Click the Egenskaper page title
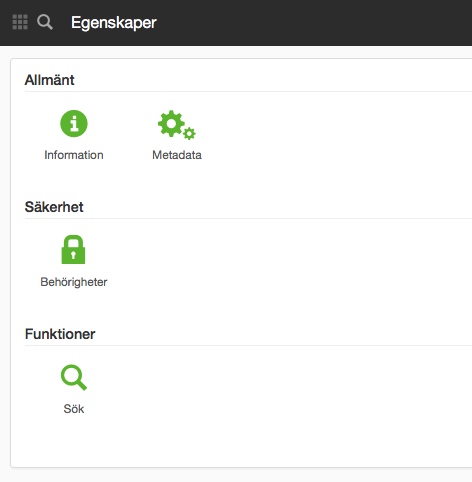This screenshot has height=482, width=472. coord(114,23)
